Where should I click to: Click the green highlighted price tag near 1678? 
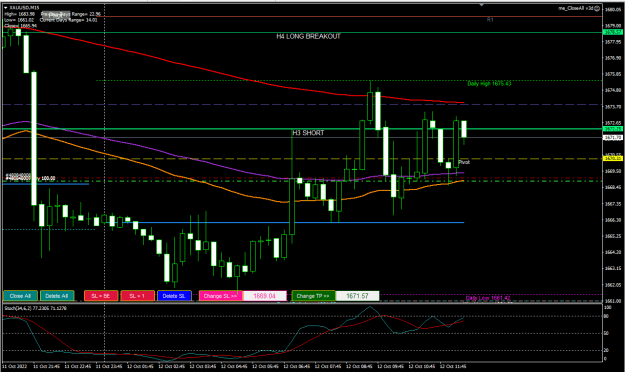coord(613,32)
